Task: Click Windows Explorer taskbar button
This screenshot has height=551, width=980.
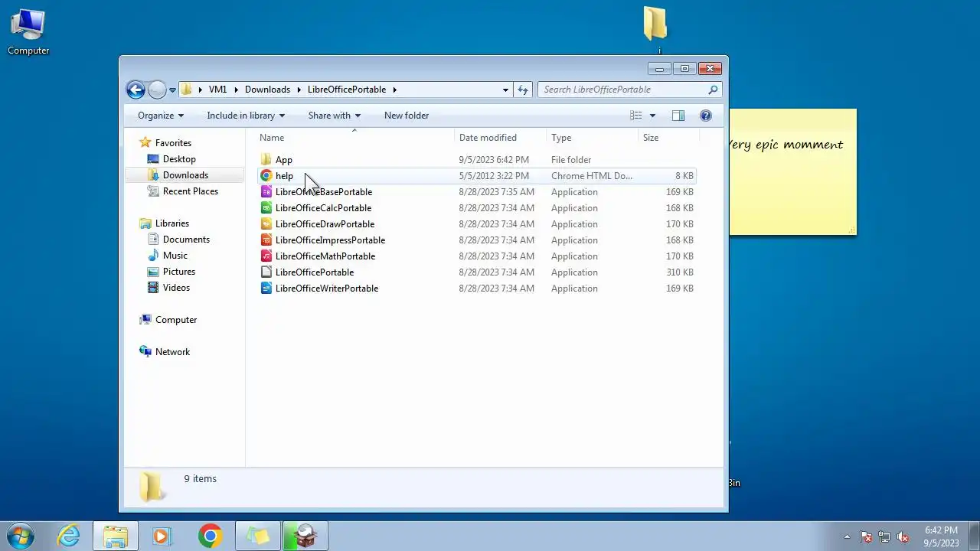Action: 116,536
